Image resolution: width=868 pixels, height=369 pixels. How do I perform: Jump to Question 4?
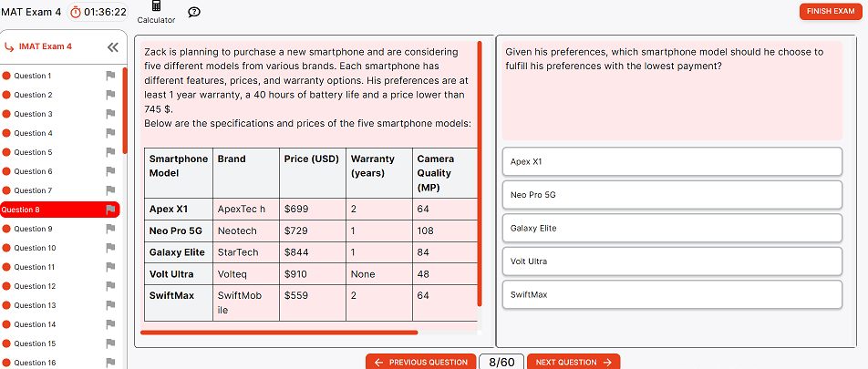pos(33,133)
